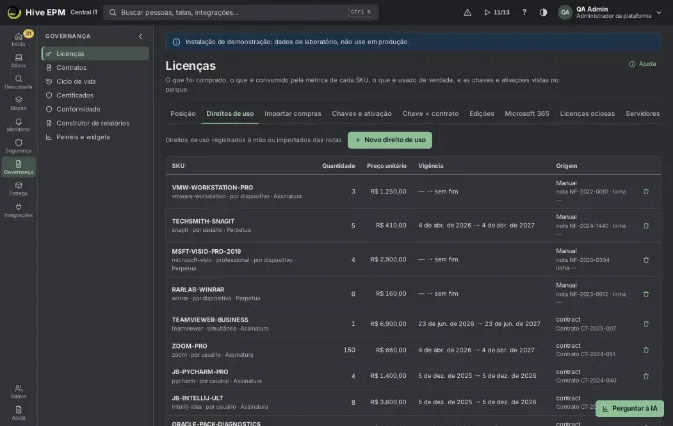The width and height of the screenshot is (673, 426).
Task: Select the Governança sidebar icon
Action: (18, 167)
